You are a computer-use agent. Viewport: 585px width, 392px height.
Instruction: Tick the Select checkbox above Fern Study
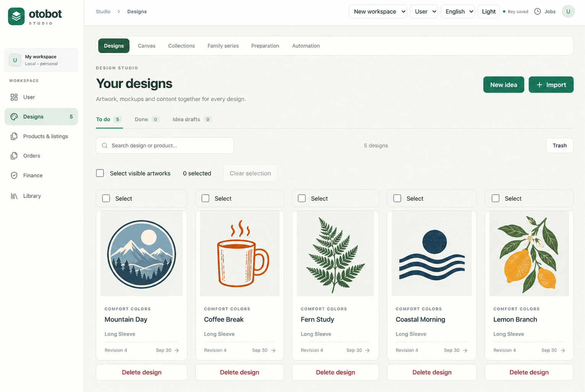(x=302, y=198)
